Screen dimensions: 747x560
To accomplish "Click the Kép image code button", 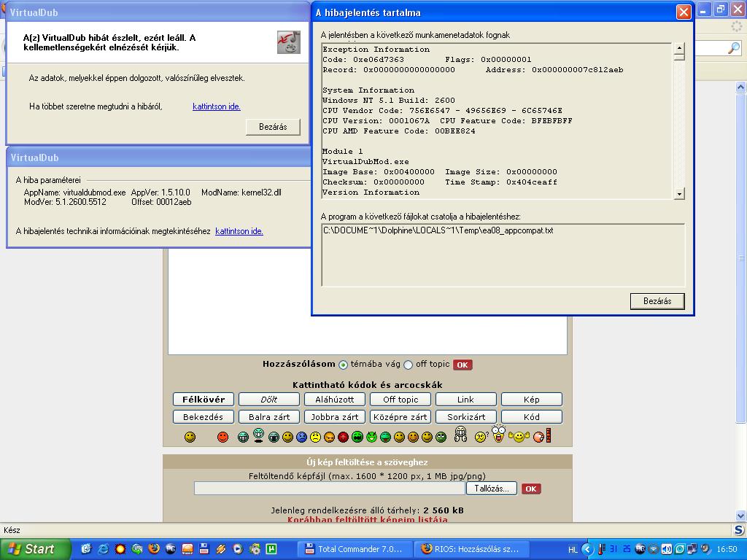I will [532, 400].
